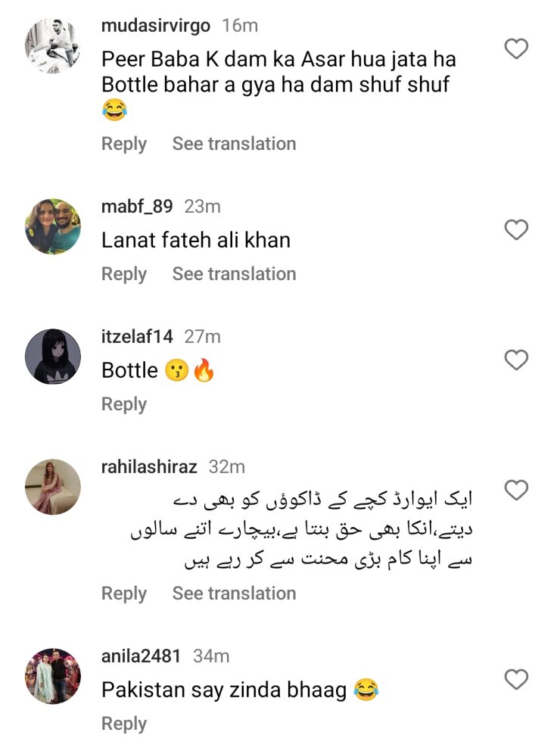See translation of rahilashiraz's Urdu comment
560x751 pixels.
coord(234,594)
